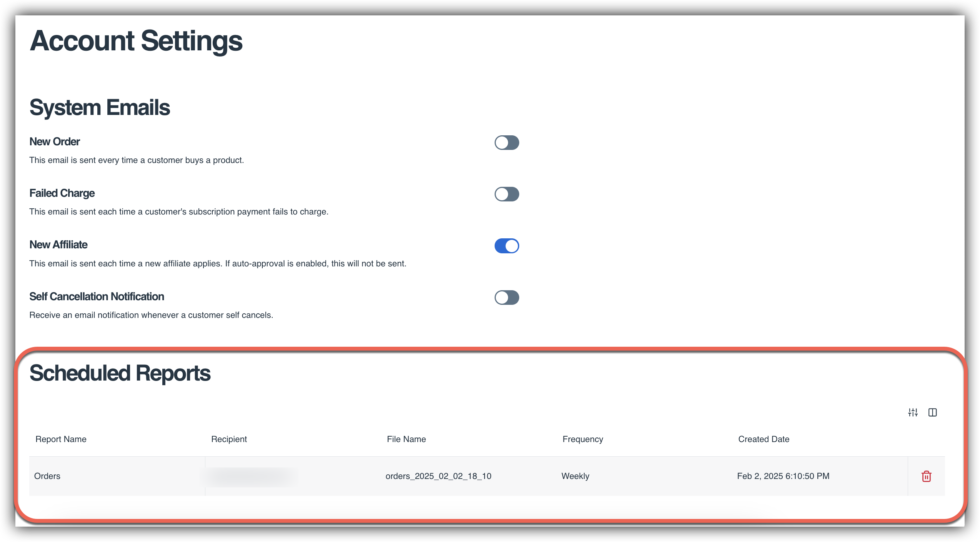Click the File Name column header

point(406,439)
